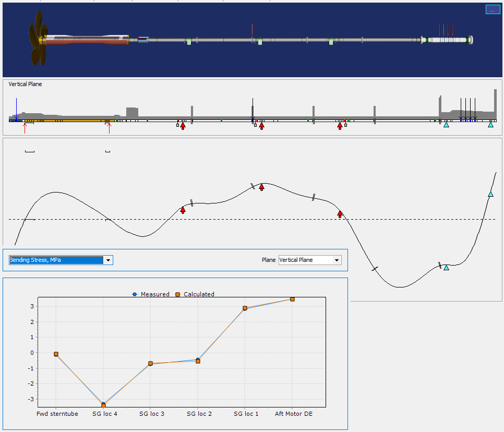Click the Measured legend marker
Image resolution: width=504 pixels, height=432 pixels.
pyautogui.click(x=135, y=294)
